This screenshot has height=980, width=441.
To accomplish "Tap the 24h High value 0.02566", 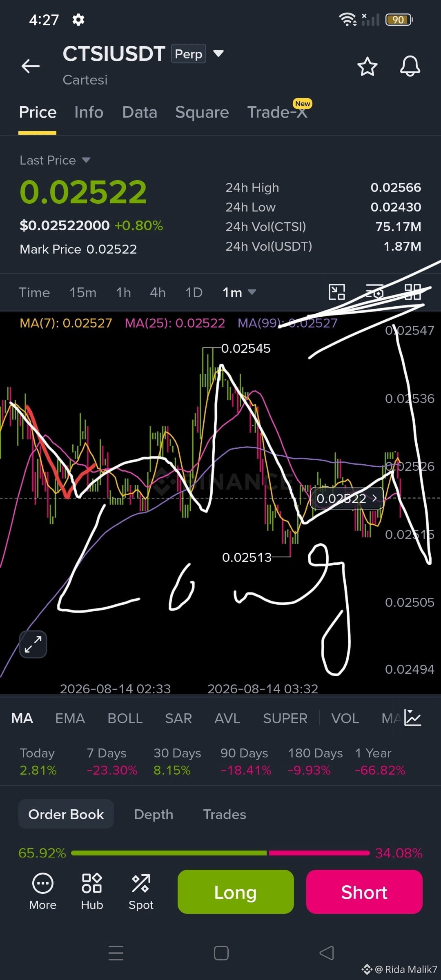I will (396, 187).
